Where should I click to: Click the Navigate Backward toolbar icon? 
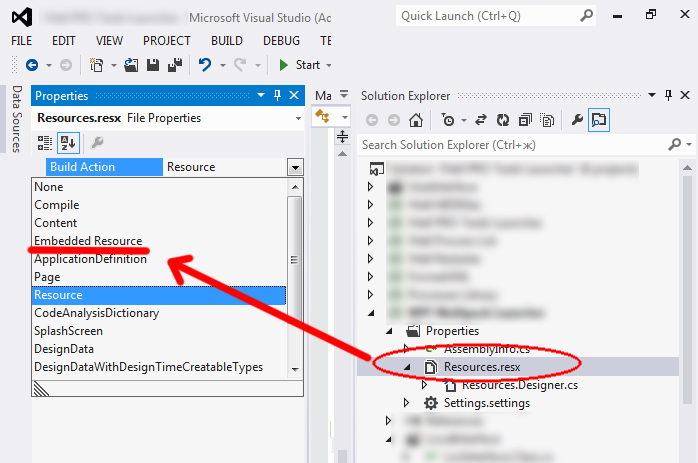(x=32, y=65)
